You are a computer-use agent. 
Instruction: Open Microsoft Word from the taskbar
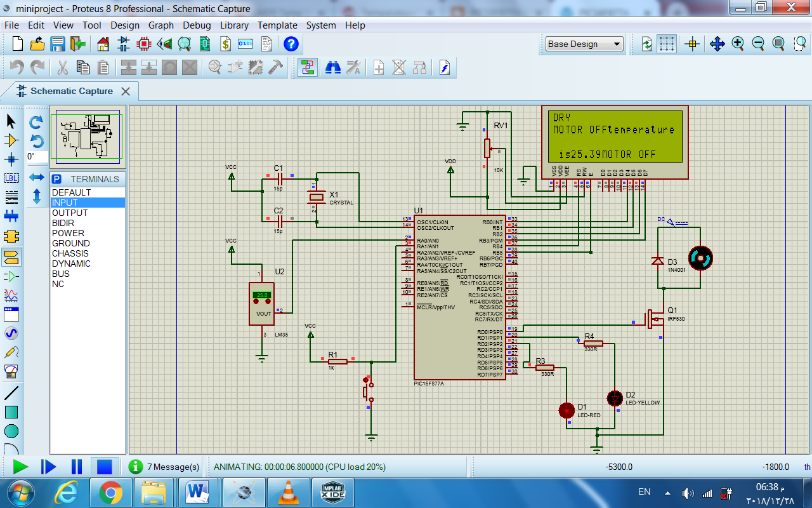(197, 492)
